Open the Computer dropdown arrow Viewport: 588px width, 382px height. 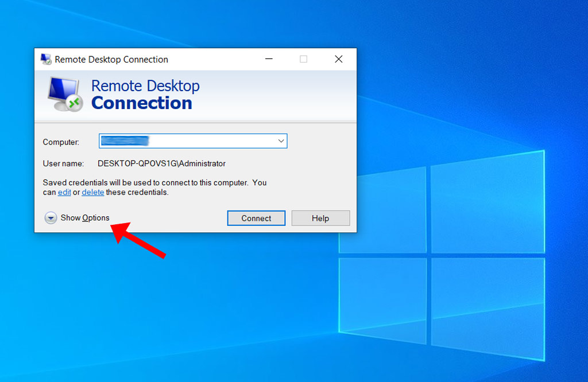[x=281, y=141]
